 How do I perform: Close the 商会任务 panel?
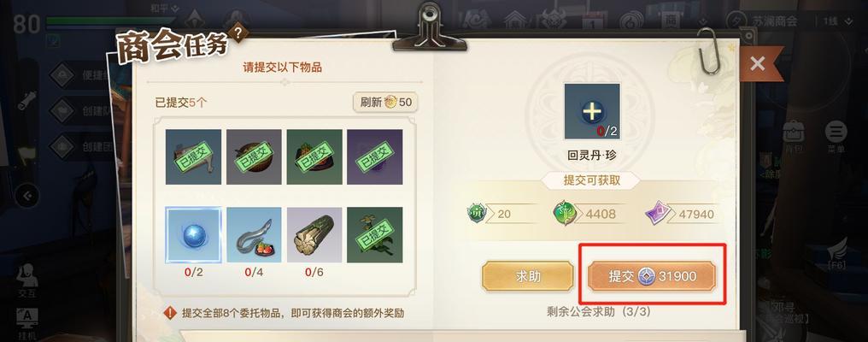tap(757, 64)
